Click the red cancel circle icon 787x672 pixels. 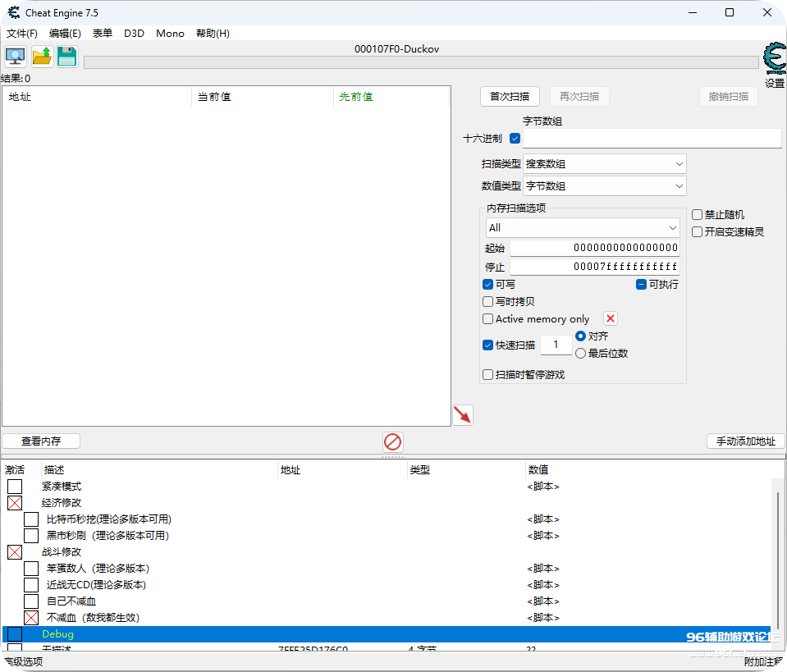coord(392,441)
